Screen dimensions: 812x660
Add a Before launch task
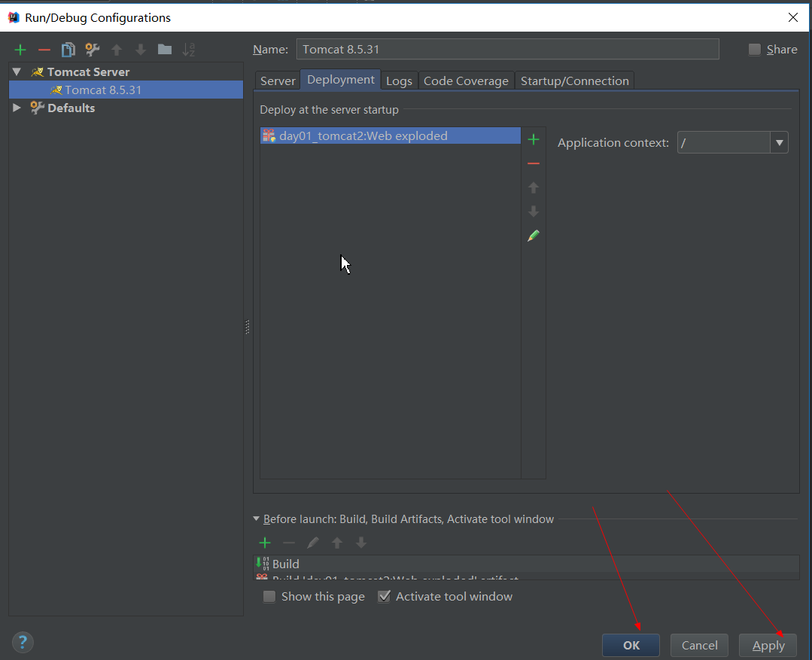[265, 543]
